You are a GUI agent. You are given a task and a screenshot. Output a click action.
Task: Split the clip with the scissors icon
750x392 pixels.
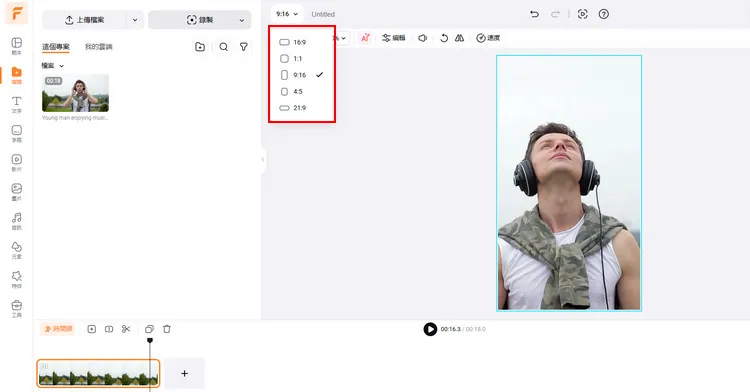[126, 329]
